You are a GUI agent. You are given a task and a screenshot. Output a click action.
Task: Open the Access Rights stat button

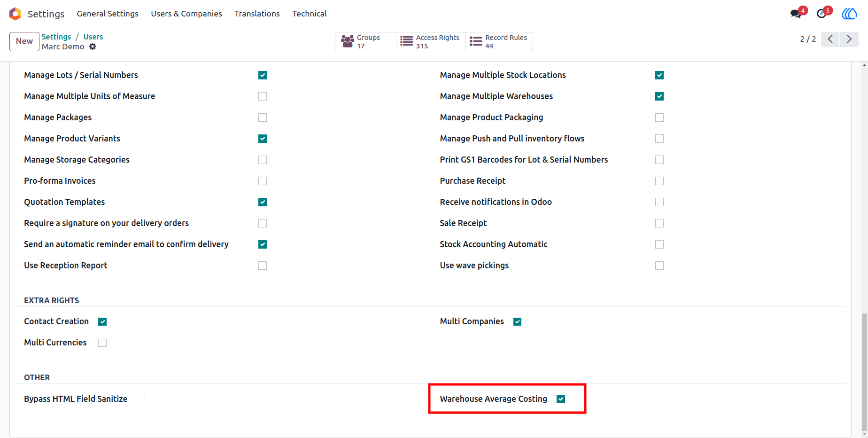[x=430, y=41]
